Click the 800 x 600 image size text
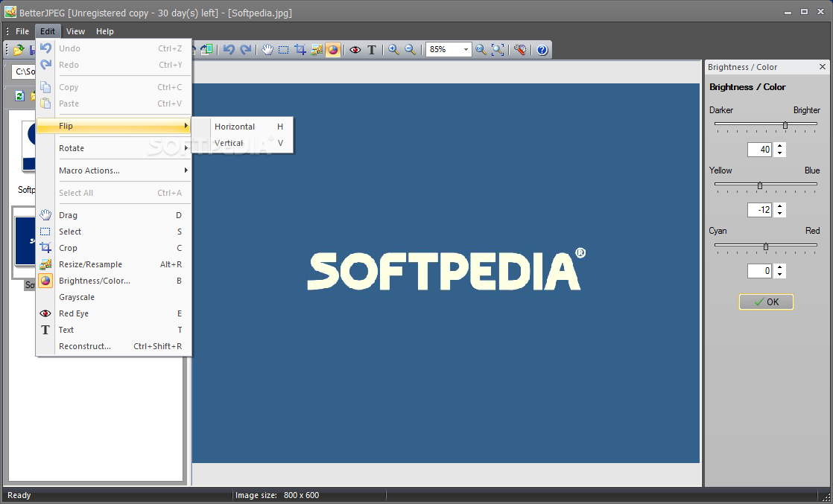The width and height of the screenshot is (833, 504). (301, 495)
